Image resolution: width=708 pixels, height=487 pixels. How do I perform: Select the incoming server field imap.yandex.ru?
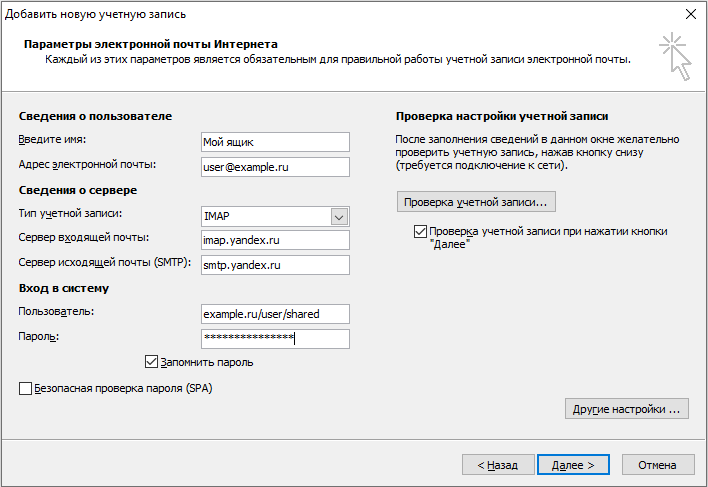tap(274, 240)
